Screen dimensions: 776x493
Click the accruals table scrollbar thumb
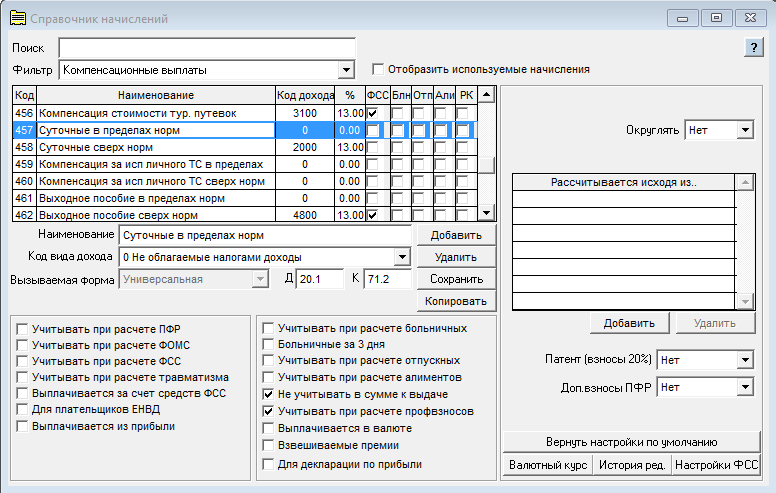[486, 165]
